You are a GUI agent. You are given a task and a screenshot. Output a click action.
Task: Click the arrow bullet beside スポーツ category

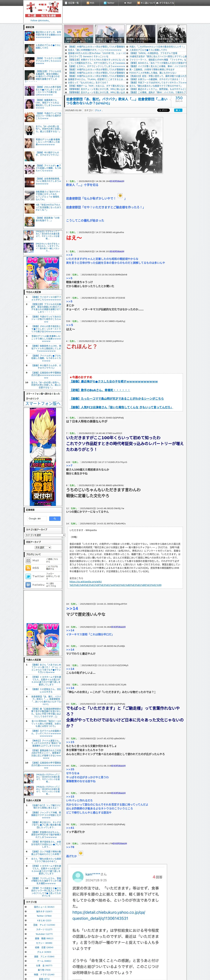pos(26,929)
